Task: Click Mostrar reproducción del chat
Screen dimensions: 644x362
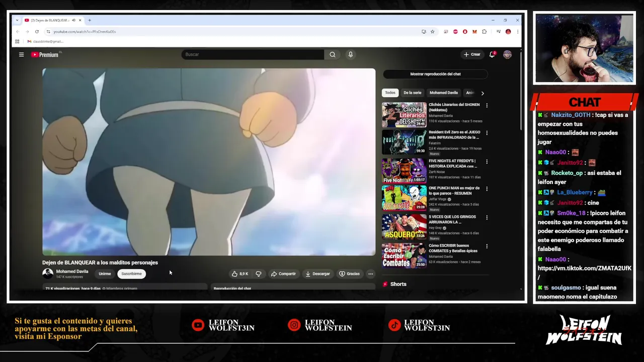Action: (x=435, y=74)
